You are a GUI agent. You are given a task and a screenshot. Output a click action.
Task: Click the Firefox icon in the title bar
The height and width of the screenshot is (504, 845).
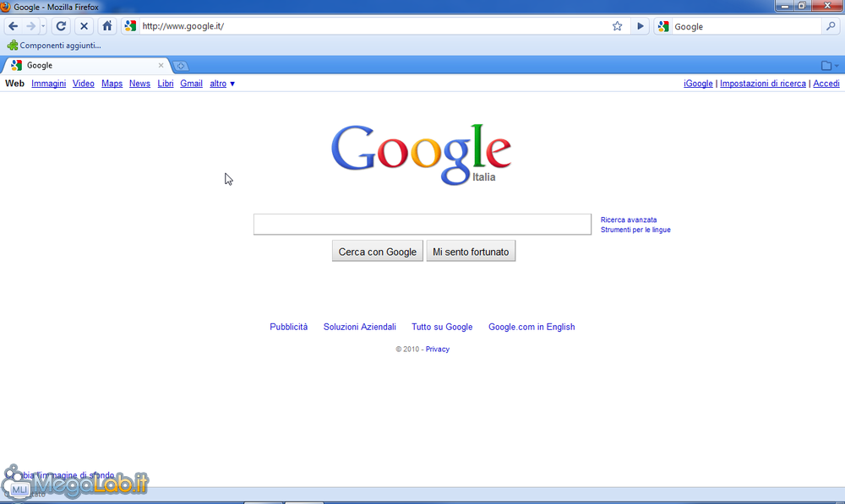[x=5, y=7]
